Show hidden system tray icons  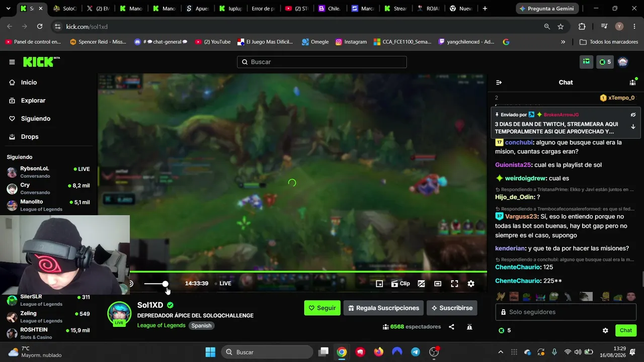coord(501,352)
